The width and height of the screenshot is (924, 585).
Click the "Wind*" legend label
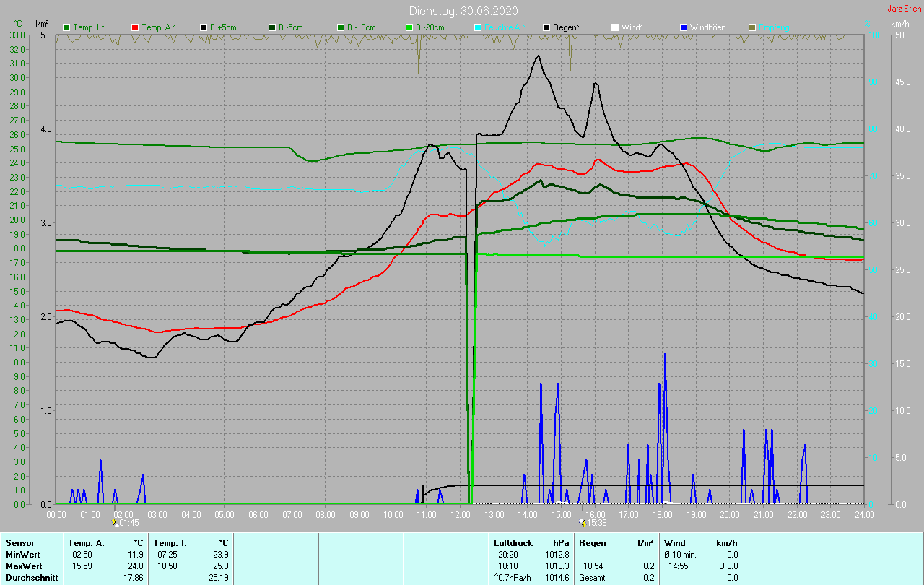click(632, 27)
